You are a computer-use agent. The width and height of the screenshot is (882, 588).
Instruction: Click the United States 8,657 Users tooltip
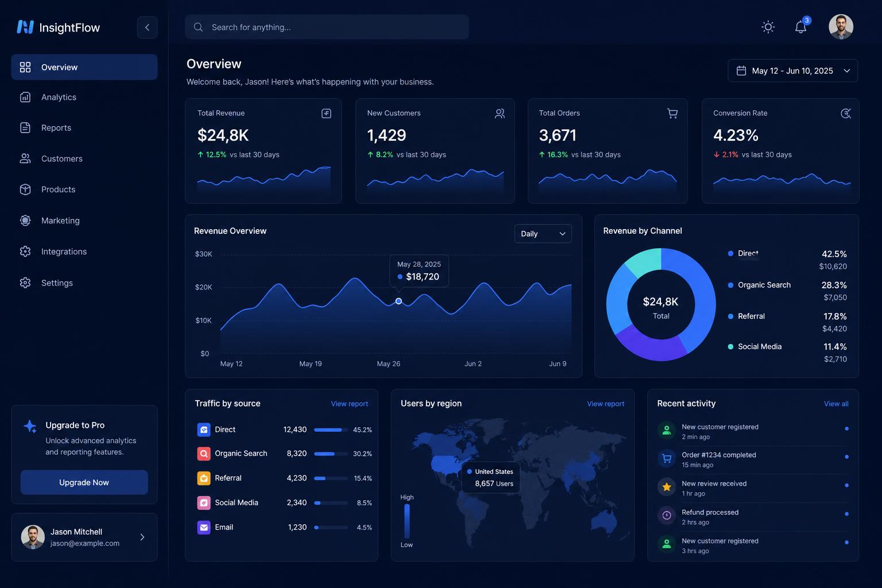(x=491, y=478)
